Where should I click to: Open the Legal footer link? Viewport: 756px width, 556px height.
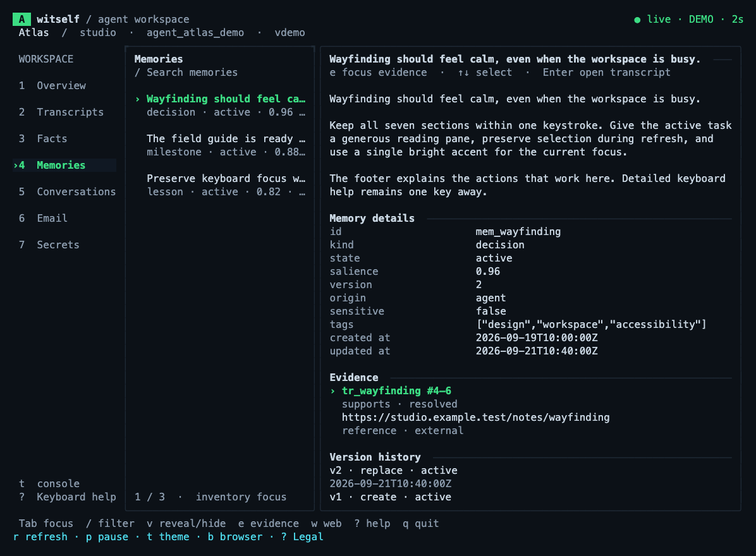pyautogui.click(x=302, y=536)
